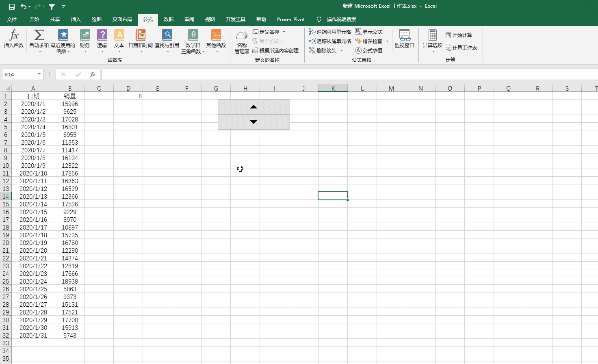Click Trace Precedents (追踪引用单元格)
The image size is (598, 364).
tap(330, 32)
